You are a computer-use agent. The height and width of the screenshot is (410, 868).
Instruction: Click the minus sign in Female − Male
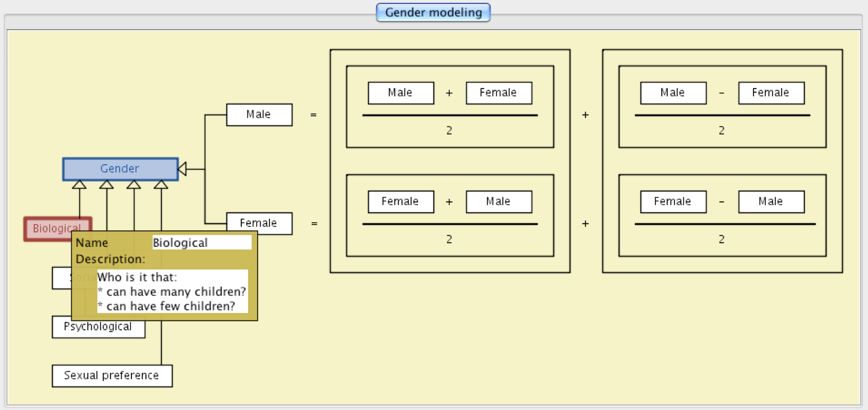[x=722, y=202]
